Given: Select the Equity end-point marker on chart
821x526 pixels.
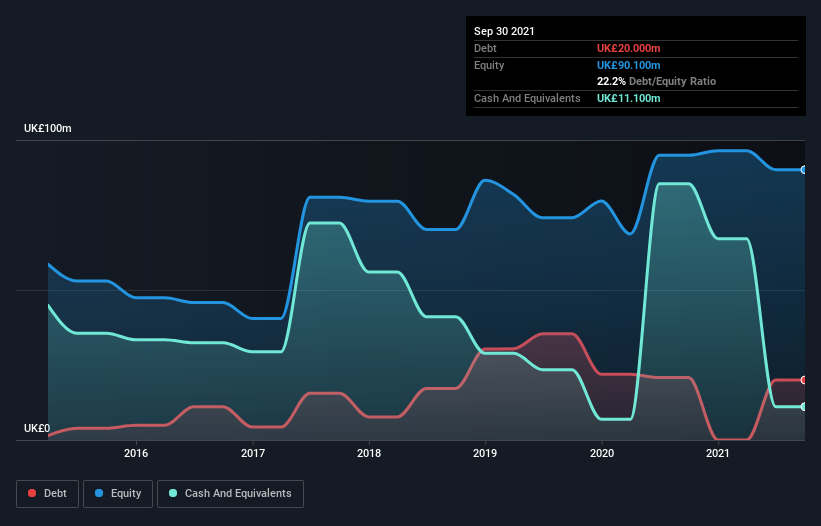Looking at the screenshot, I should click(x=804, y=170).
